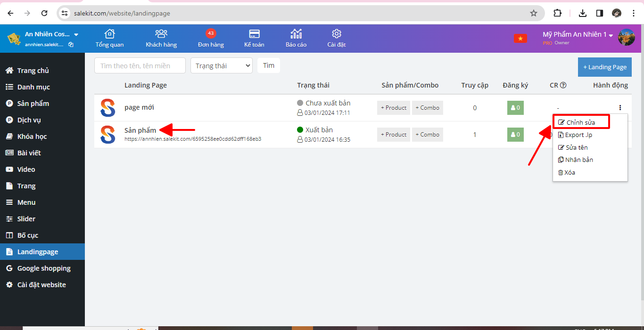The height and width of the screenshot is (330, 644).
Task: Click three-dot action icon for page mới
Action: click(620, 108)
